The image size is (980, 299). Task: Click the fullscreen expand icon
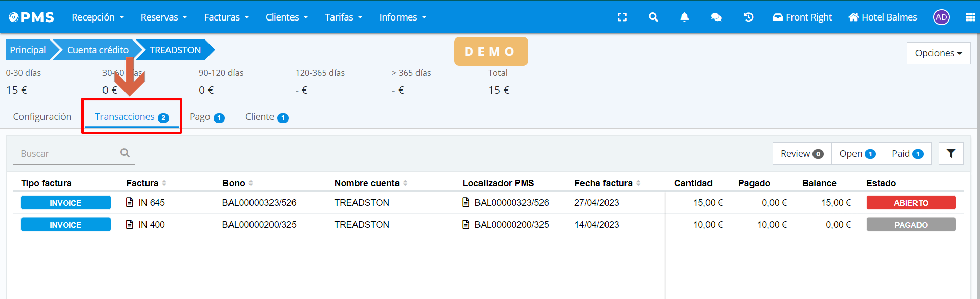622,17
